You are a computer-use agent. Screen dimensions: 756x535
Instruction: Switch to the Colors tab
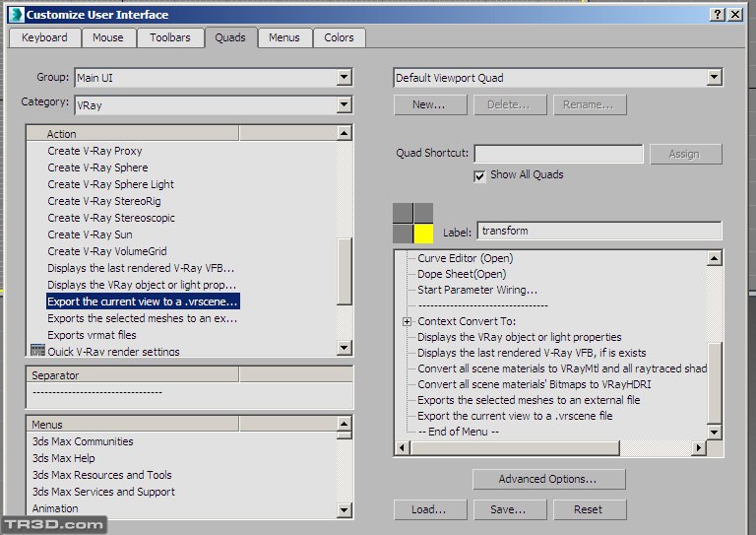coord(339,37)
